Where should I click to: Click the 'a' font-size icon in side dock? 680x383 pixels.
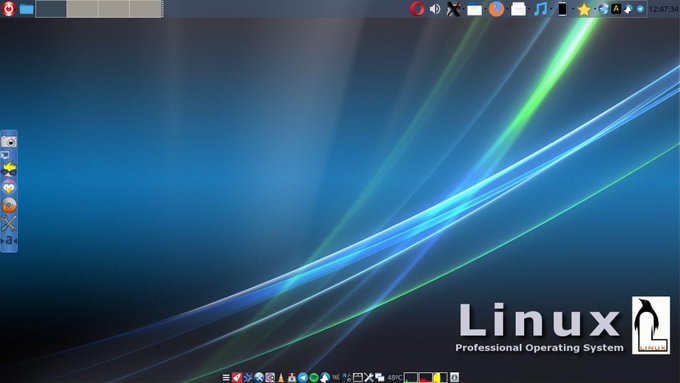(9, 240)
